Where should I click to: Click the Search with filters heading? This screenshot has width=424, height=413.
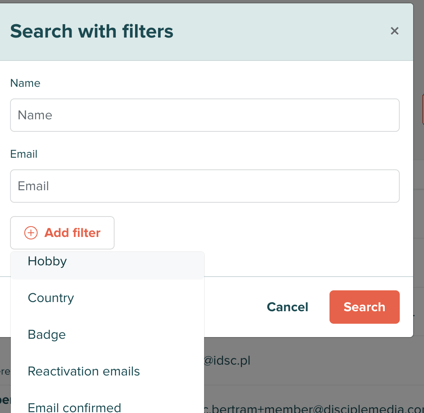click(x=92, y=31)
